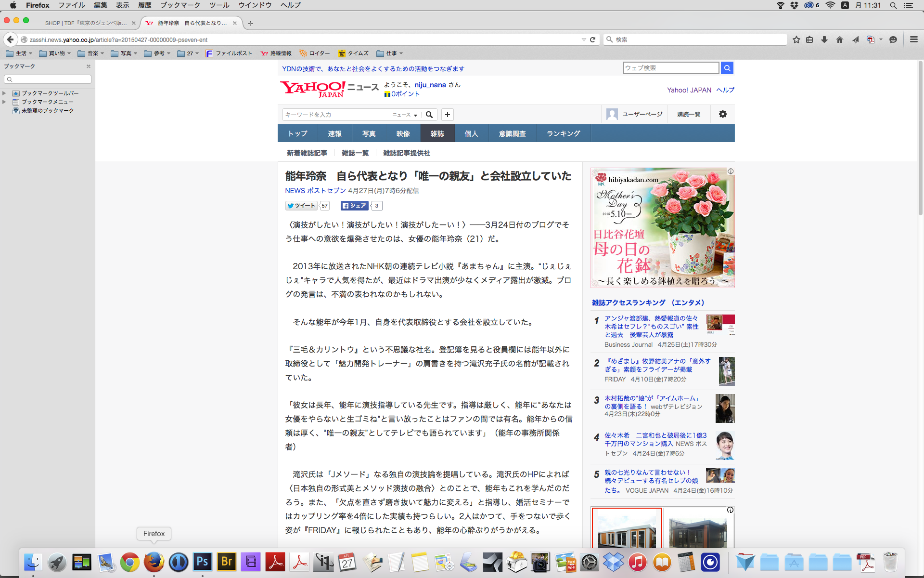Open the 雑誌一覧 link
This screenshot has height=578, width=924.
355,153
